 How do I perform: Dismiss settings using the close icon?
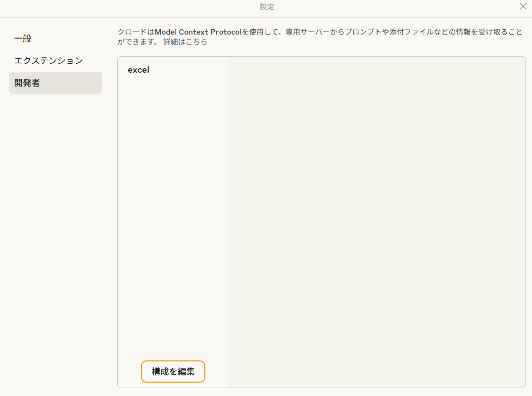click(523, 6)
